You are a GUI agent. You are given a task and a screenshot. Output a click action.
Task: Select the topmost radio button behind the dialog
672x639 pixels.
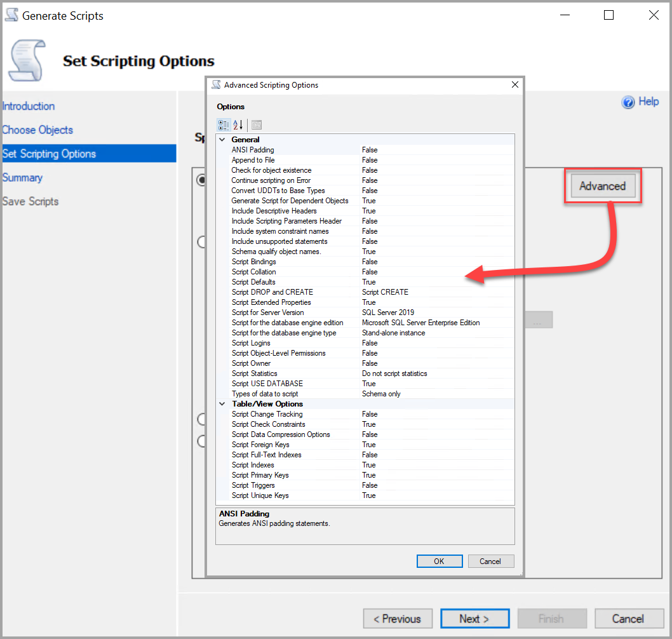[201, 180]
